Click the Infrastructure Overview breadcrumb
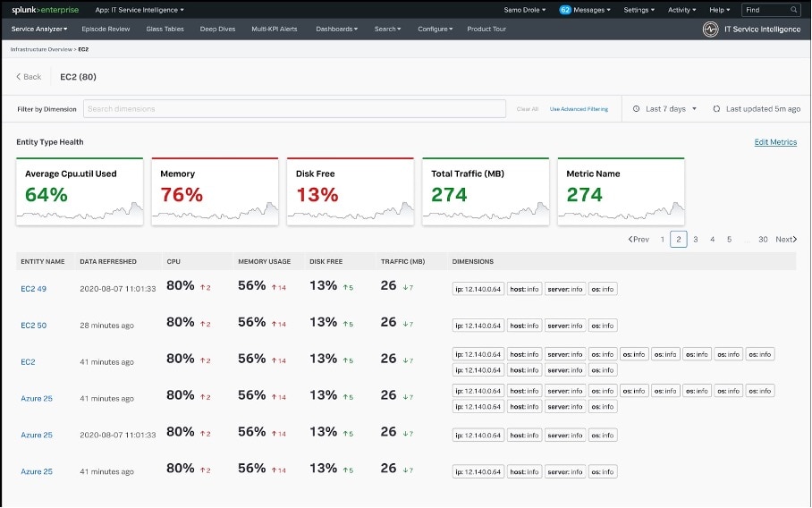The width and height of the screenshot is (812, 508). pyautogui.click(x=41, y=49)
